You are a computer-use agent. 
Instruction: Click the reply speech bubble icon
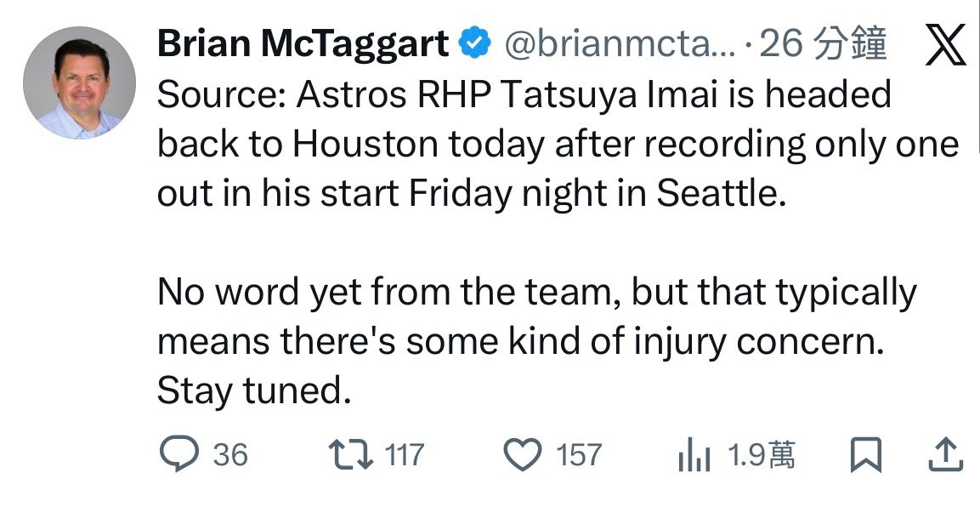(x=178, y=456)
